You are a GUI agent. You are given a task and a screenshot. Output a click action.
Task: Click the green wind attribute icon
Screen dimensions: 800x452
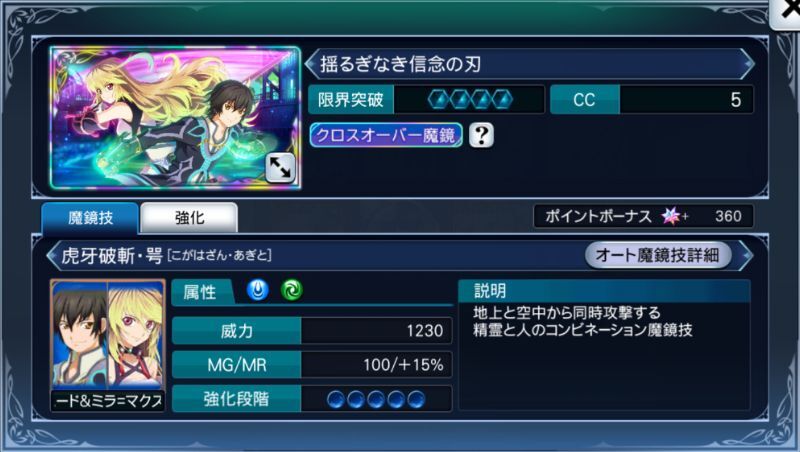tap(292, 291)
